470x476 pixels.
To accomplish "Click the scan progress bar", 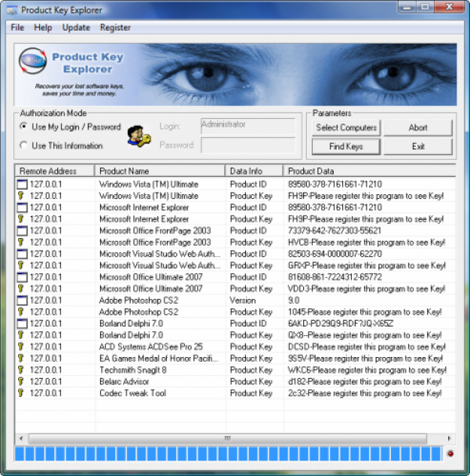I will (229, 454).
